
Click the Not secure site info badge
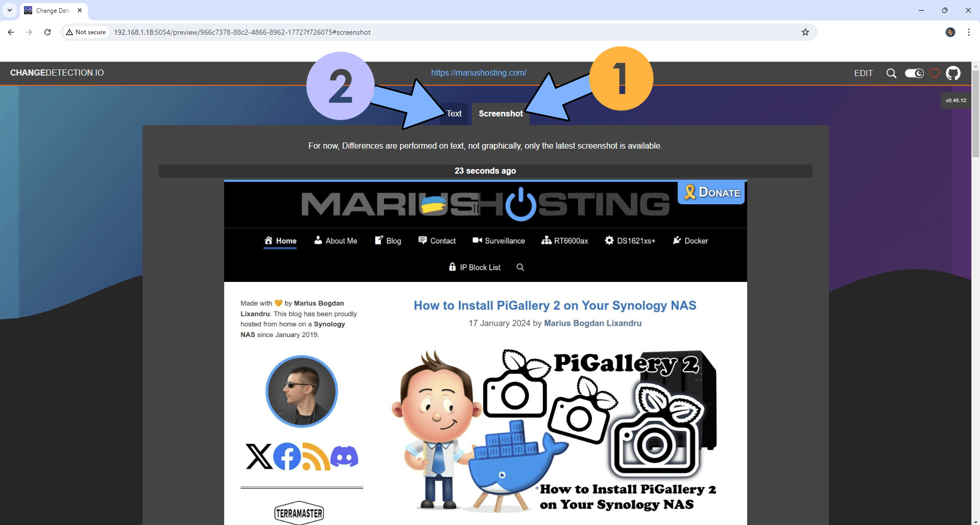pyautogui.click(x=86, y=32)
